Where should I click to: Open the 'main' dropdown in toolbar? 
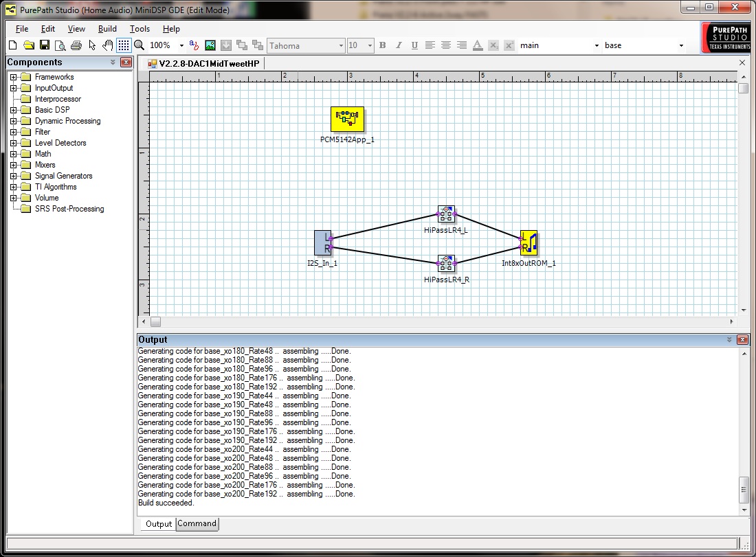tap(597, 46)
